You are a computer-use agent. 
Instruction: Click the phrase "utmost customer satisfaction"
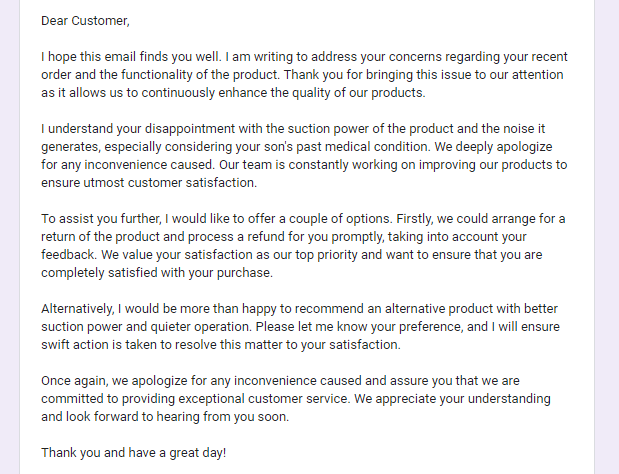179,183
